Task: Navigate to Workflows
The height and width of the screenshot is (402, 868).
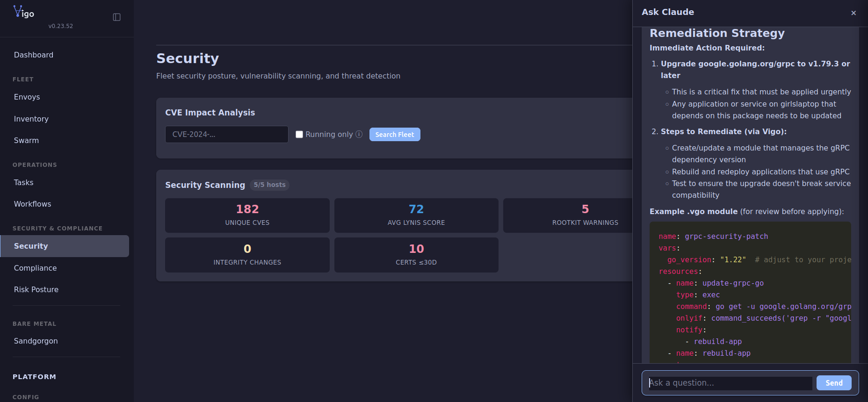Action: pos(65,204)
